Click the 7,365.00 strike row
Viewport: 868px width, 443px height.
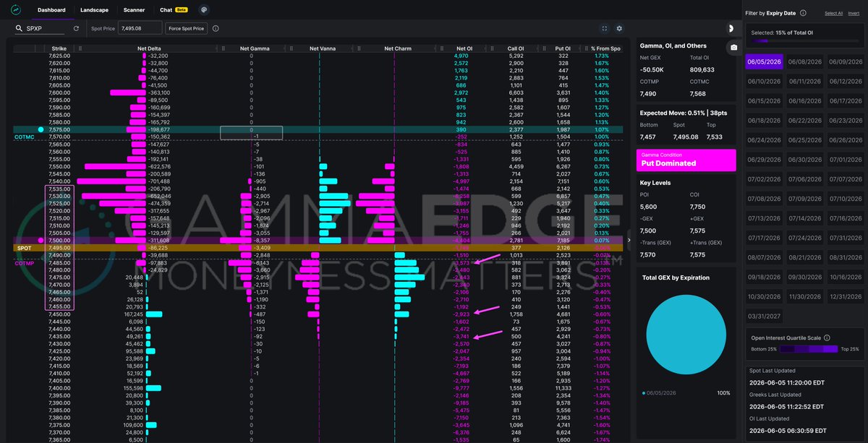click(x=318, y=439)
